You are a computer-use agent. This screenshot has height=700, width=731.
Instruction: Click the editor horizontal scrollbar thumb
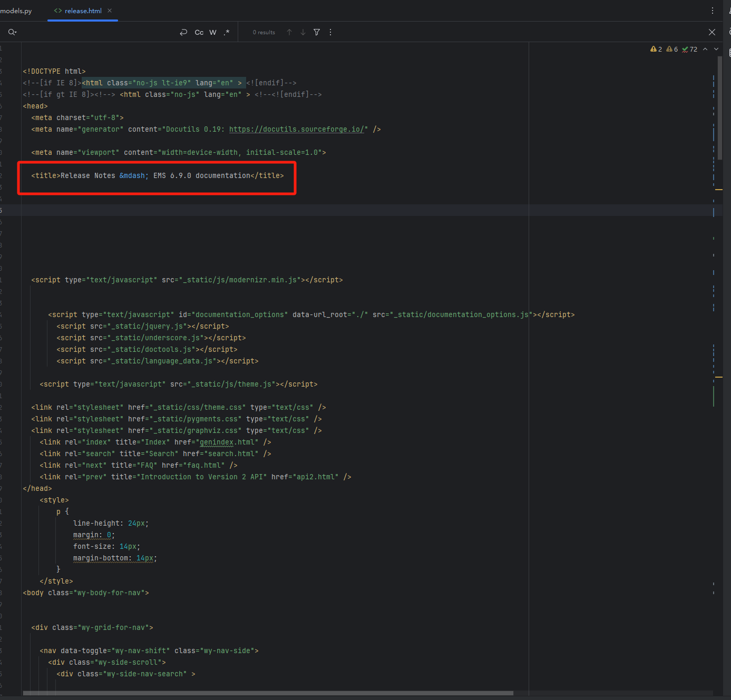(x=268, y=693)
